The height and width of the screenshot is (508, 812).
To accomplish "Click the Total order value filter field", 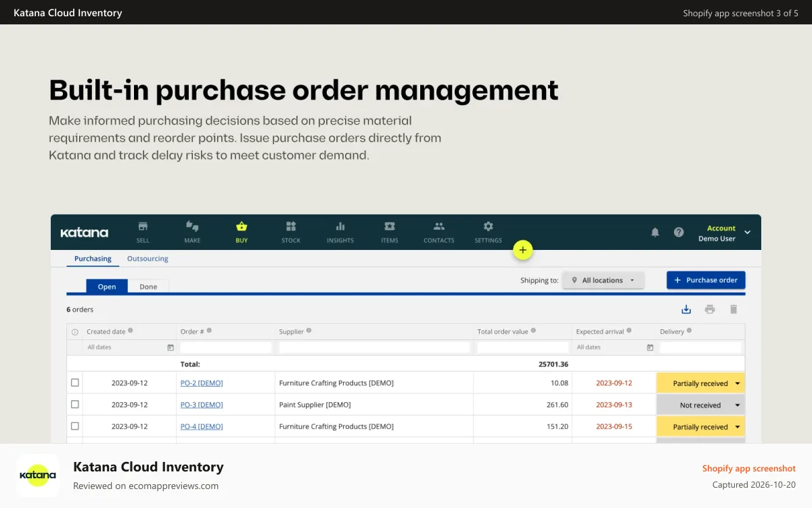I will [522, 347].
